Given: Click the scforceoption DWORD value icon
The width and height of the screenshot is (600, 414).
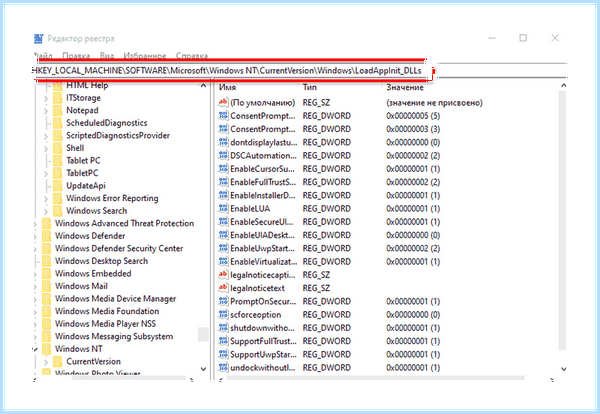Looking at the screenshot, I should [x=223, y=315].
